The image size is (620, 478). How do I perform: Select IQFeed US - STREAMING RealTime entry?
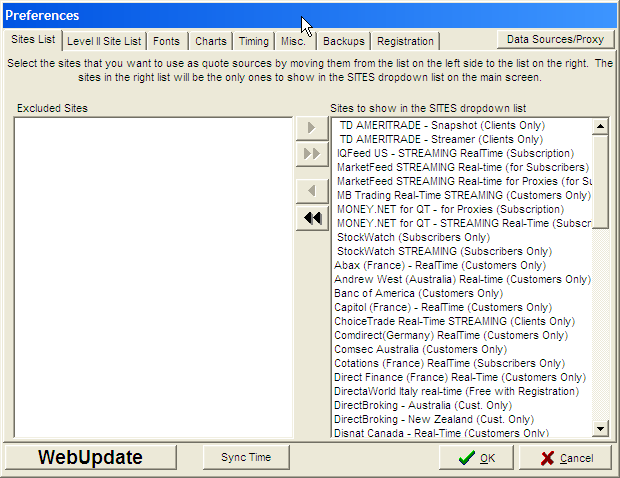click(461, 153)
